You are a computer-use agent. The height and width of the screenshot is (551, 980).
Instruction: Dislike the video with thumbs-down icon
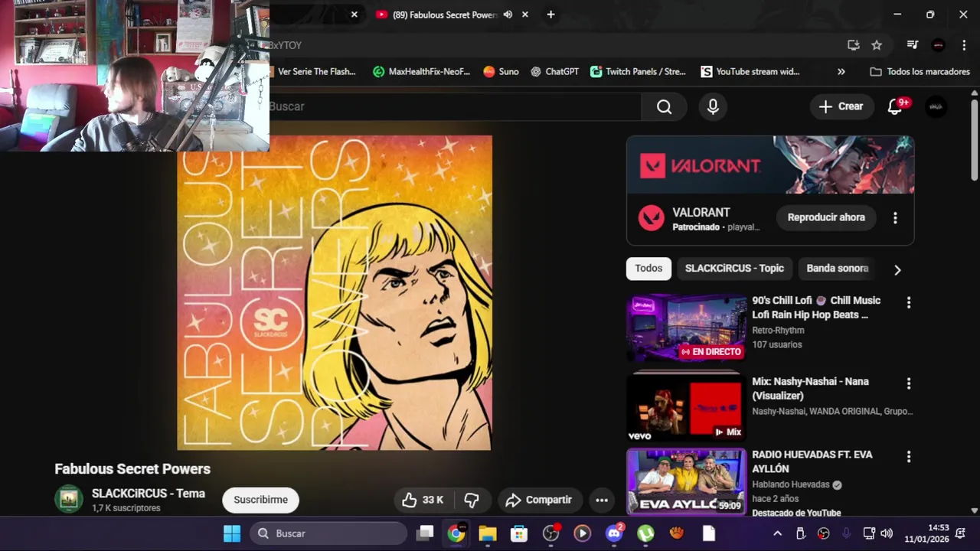click(x=472, y=500)
